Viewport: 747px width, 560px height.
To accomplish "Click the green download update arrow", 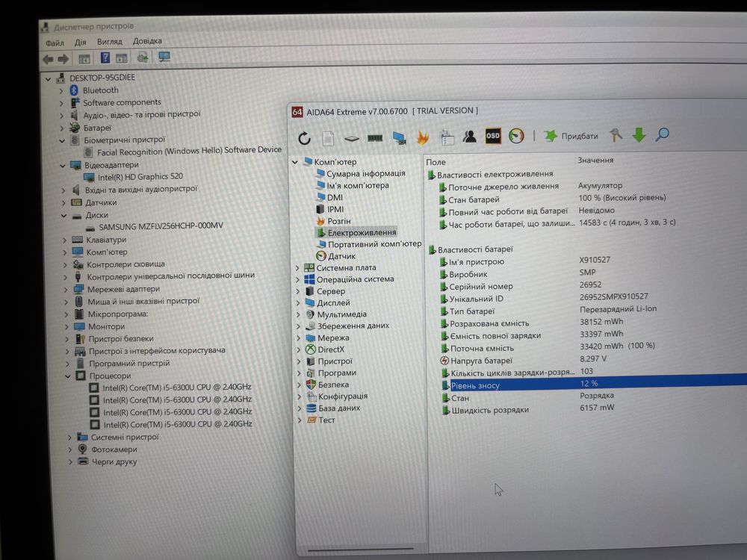I will tap(639, 135).
